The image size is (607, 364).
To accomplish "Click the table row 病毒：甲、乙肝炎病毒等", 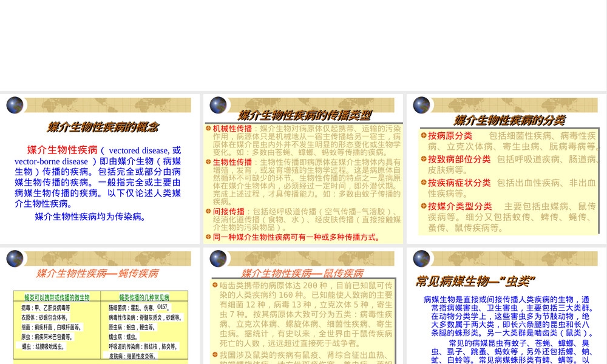I will 46,308.
